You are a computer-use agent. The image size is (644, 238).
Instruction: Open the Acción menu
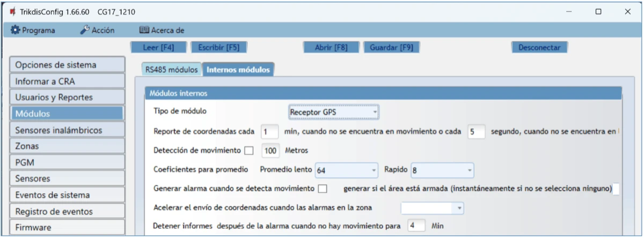click(x=97, y=31)
